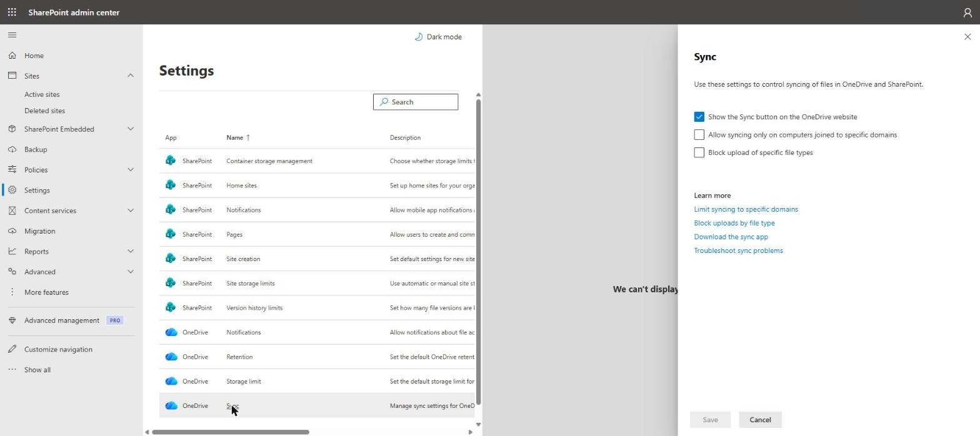Sort by the Name column header

pyautogui.click(x=238, y=137)
